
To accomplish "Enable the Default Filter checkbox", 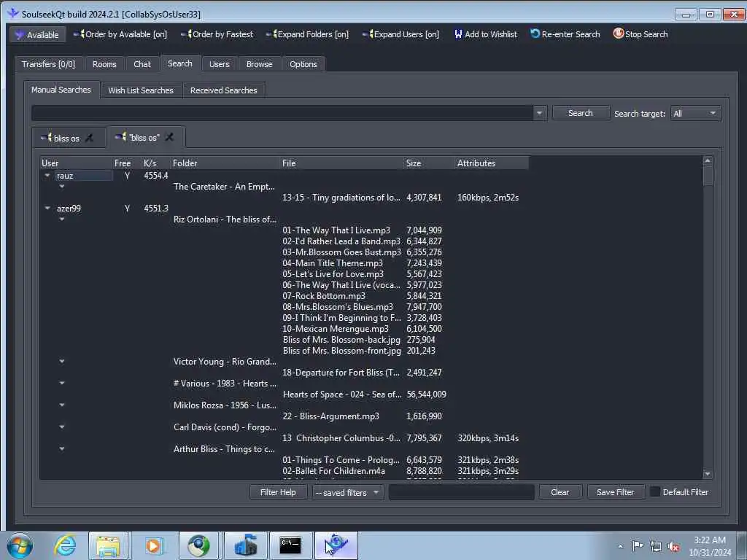I will click(656, 492).
